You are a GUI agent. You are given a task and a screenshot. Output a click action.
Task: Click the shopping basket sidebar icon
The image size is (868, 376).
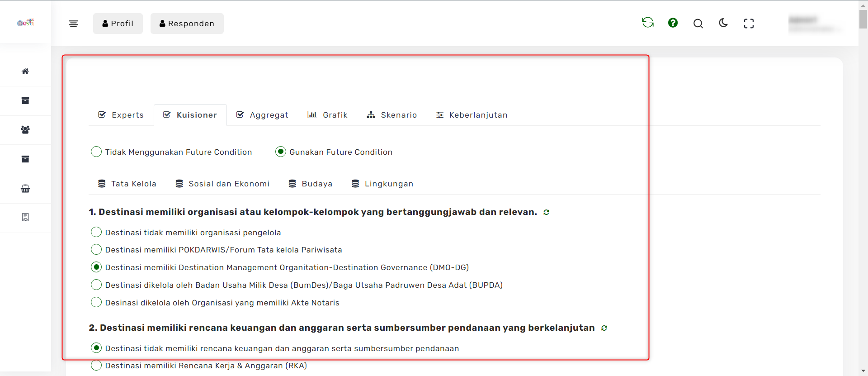[x=25, y=189]
